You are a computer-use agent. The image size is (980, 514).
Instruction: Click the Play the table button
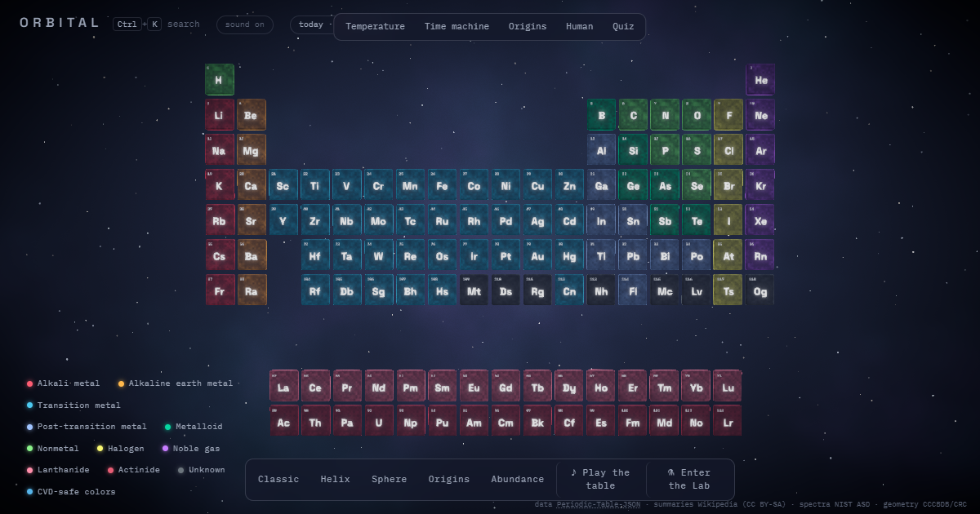coord(600,479)
